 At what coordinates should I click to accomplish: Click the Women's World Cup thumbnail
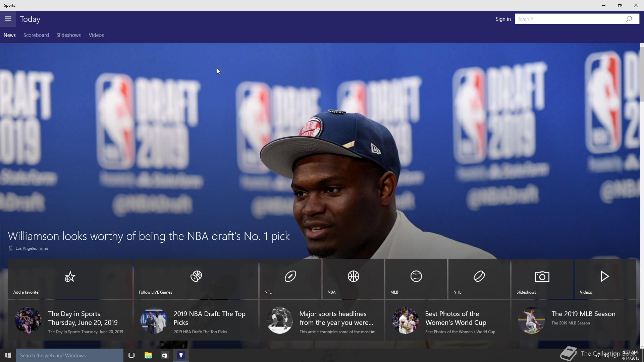[406, 320]
